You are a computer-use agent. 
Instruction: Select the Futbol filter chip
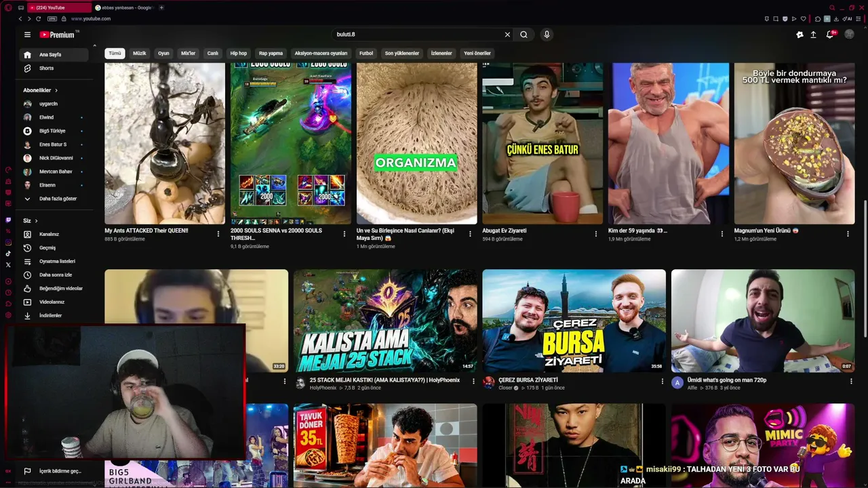(x=366, y=53)
